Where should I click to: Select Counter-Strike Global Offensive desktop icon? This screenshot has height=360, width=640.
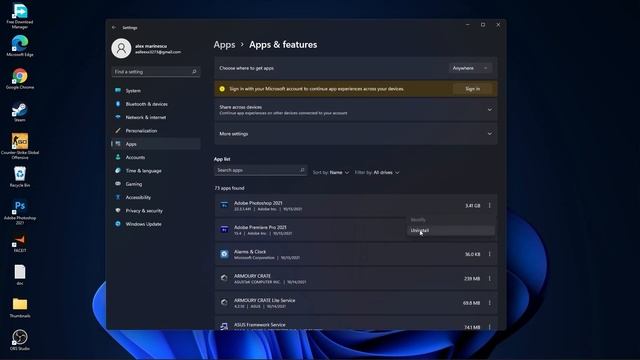pos(20,146)
